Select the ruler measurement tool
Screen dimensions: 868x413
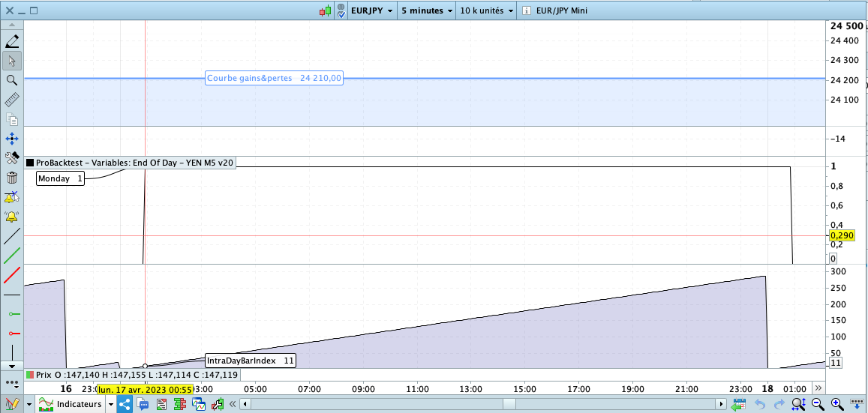tap(12, 100)
